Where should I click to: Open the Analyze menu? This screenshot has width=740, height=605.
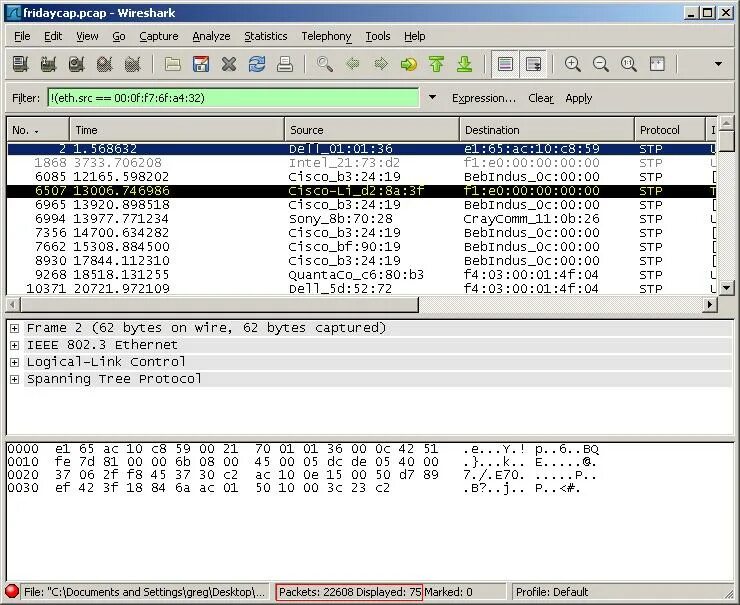[x=211, y=36]
